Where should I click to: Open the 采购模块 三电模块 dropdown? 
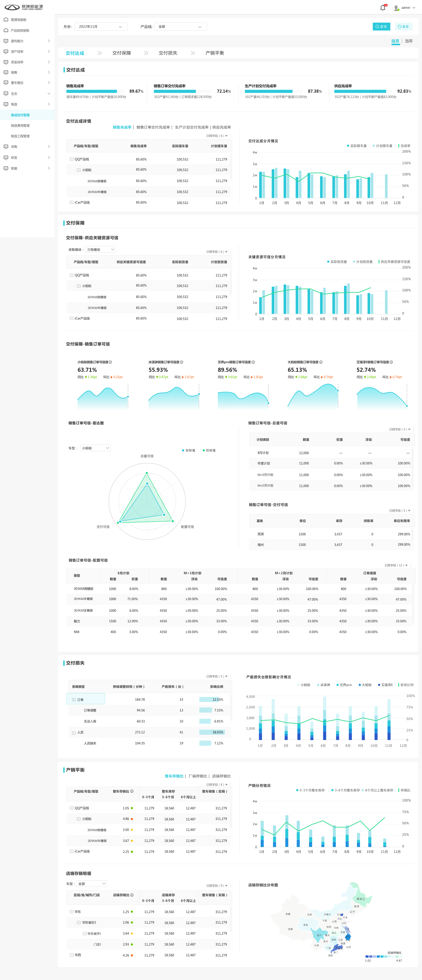click(100, 250)
